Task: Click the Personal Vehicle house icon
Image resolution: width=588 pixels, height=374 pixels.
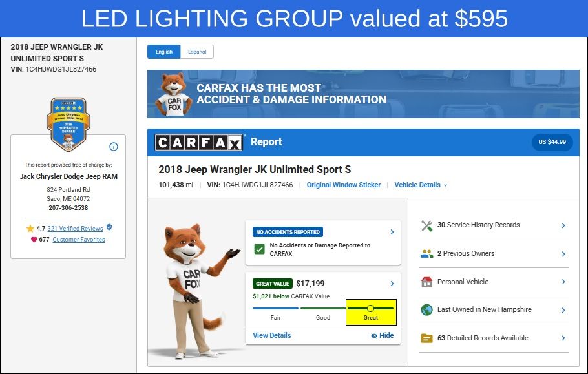Action: pyautogui.click(x=426, y=282)
